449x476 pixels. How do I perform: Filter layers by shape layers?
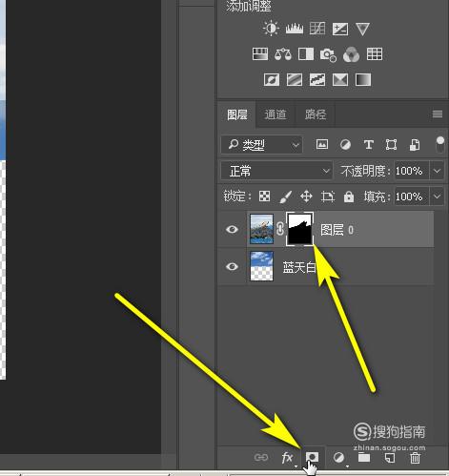tap(391, 145)
